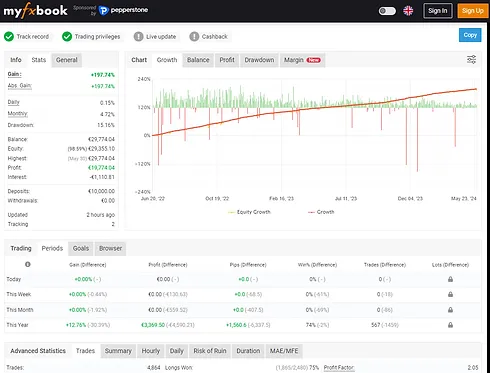Image resolution: width=490 pixels, height=373 pixels.
Task: Select the Duration statistics tab
Action: point(248,351)
